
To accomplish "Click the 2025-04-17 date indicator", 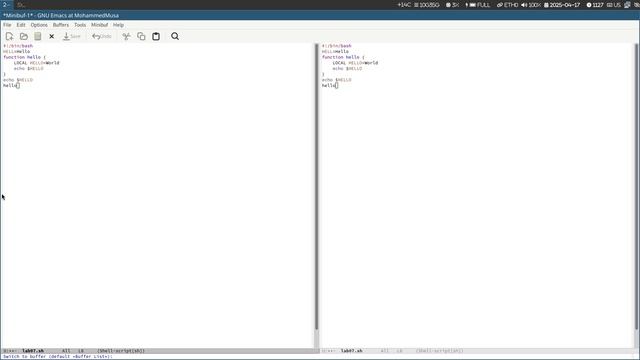I will [562, 5].
